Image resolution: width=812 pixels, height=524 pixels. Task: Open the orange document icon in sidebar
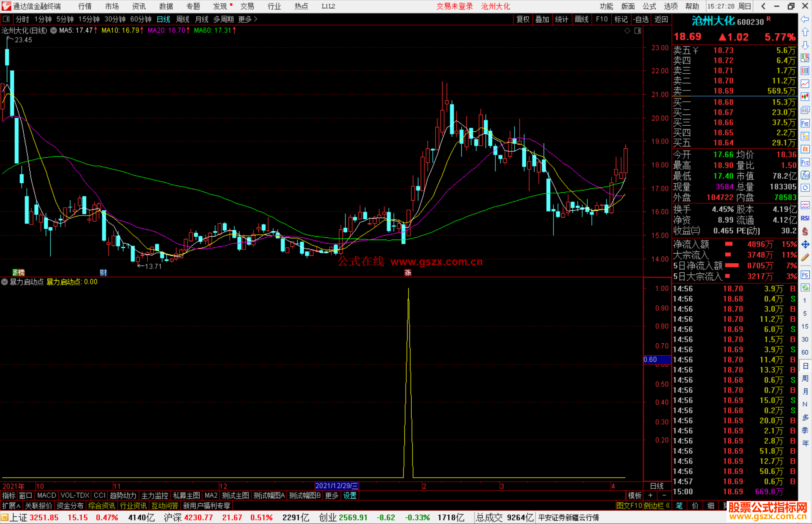coord(805,149)
